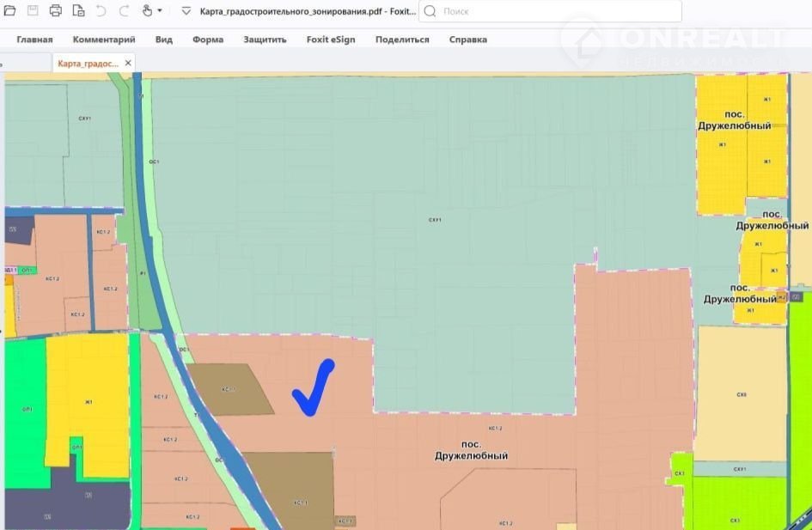The height and width of the screenshot is (530, 812).
Task: Click the Redo arrow icon
Action: (x=124, y=11)
